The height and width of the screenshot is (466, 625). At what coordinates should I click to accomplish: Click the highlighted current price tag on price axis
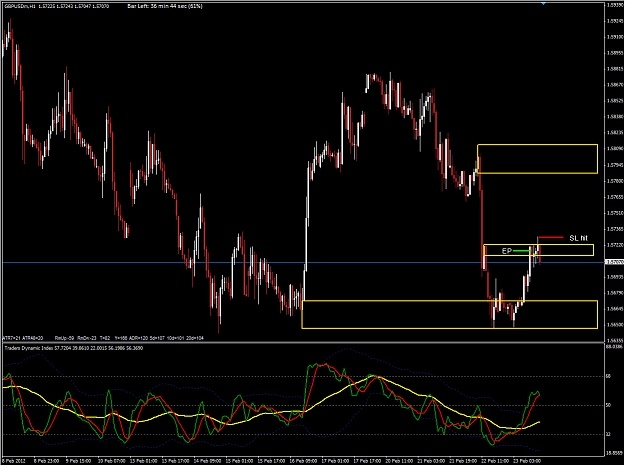[x=614, y=262]
